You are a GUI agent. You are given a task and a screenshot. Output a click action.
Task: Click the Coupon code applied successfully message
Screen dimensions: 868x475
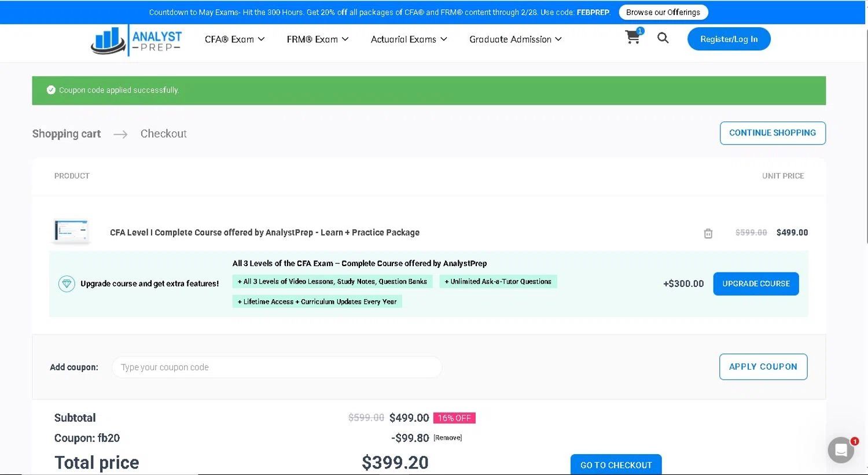[119, 90]
